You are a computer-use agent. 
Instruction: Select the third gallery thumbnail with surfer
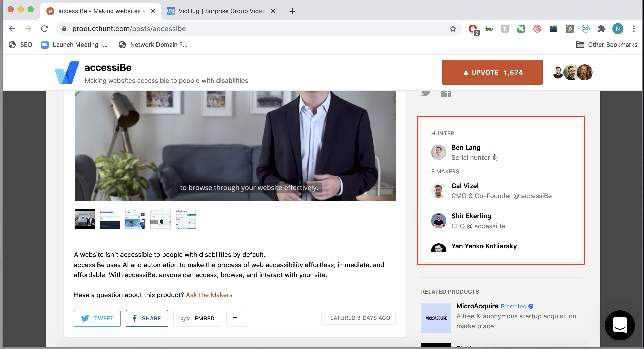(x=135, y=219)
